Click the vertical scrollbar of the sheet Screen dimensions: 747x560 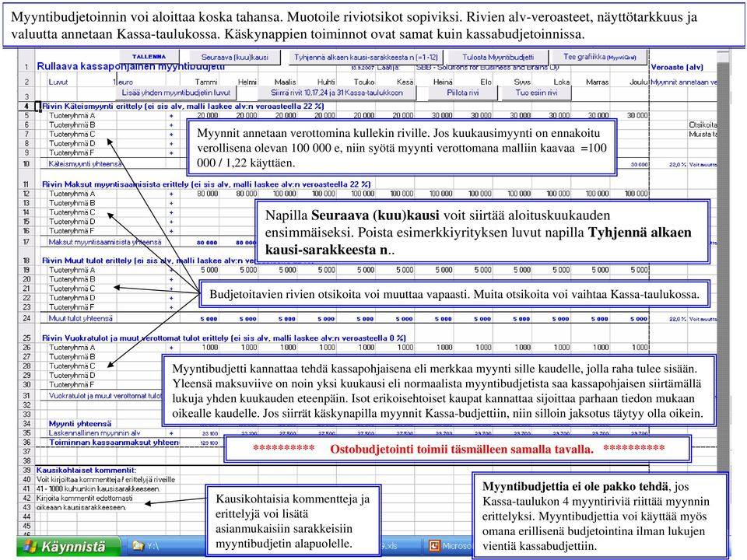pyautogui.click(x=723, y=267)
